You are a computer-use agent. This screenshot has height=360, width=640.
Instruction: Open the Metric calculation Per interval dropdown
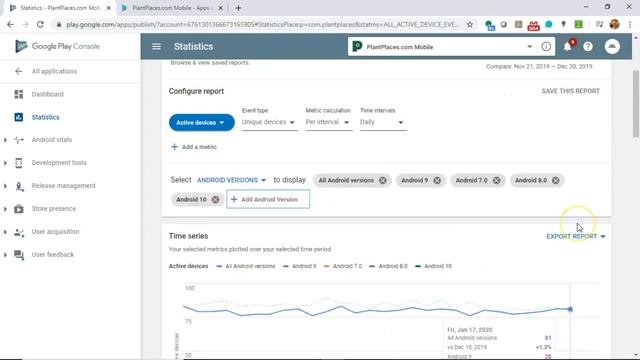(328, 122)
